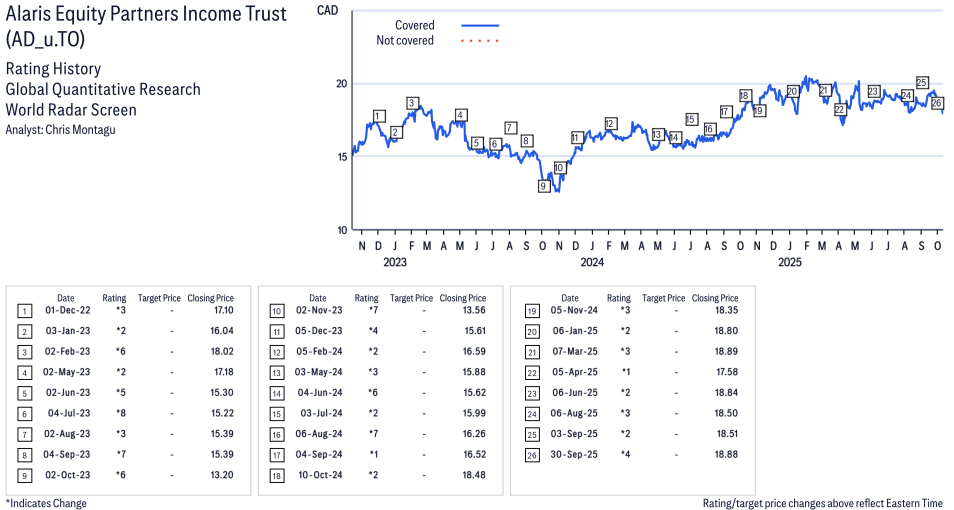This screenshot has height=510, width=954.
Task: Click the red dotted Not covered line
Action: point(480,41)
